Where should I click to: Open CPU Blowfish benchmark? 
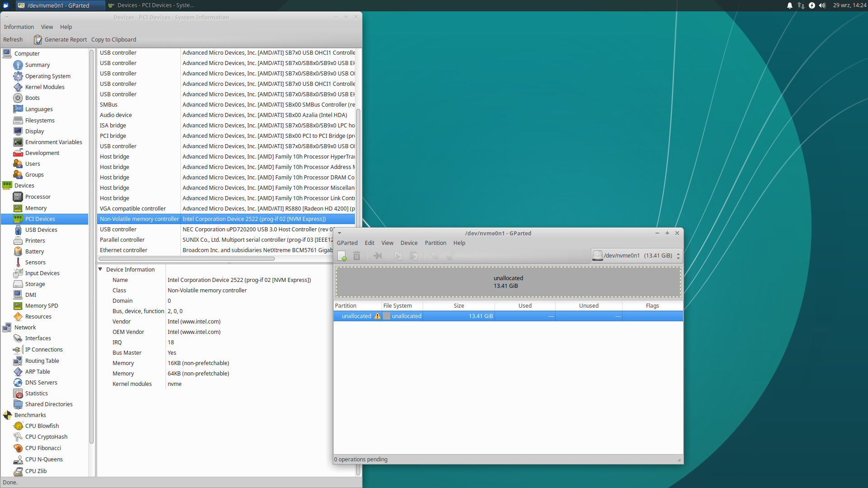point(42,426)
